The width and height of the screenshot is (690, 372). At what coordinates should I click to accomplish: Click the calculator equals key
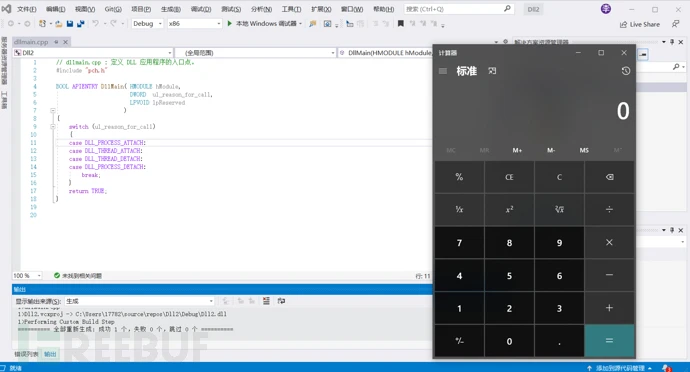609,341
